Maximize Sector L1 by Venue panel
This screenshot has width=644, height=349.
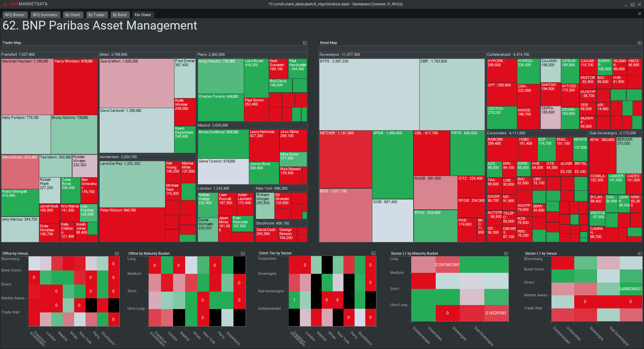click(x=640, y=254)
